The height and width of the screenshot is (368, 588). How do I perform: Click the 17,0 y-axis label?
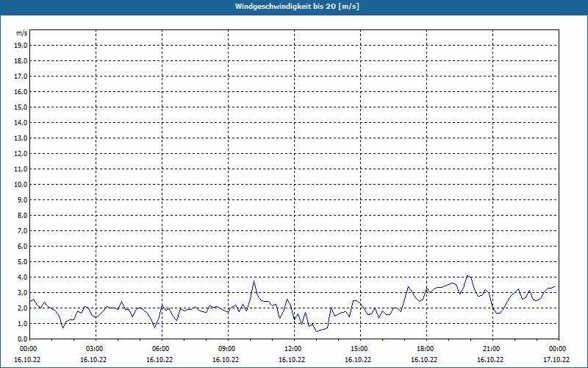coord(21,77)
